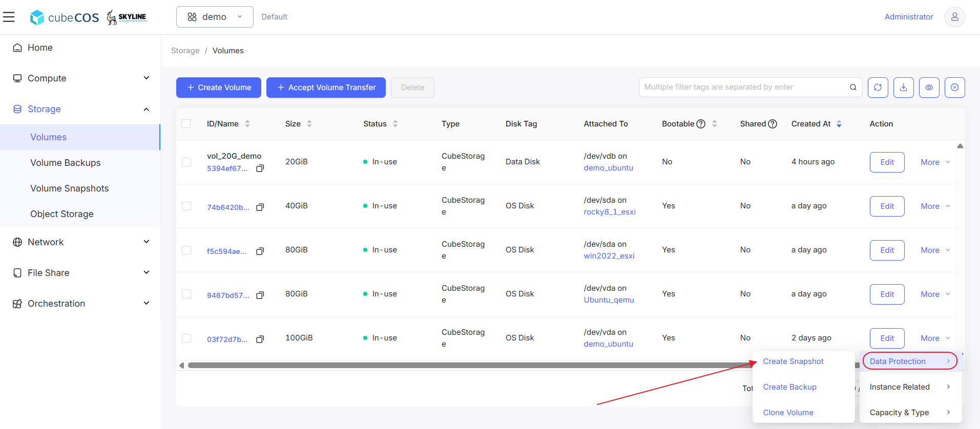Click the Skyline logo

(x=127, y=17)
